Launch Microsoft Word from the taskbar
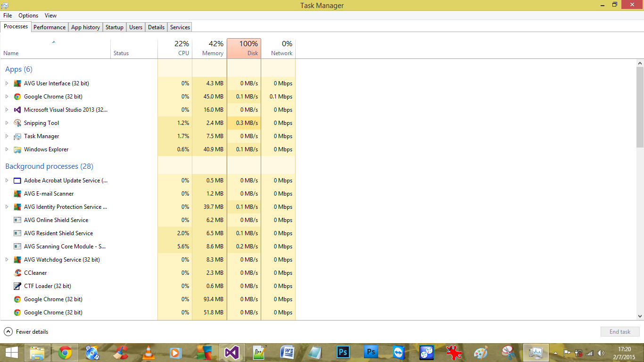644x362 pixels. (287, 353)
